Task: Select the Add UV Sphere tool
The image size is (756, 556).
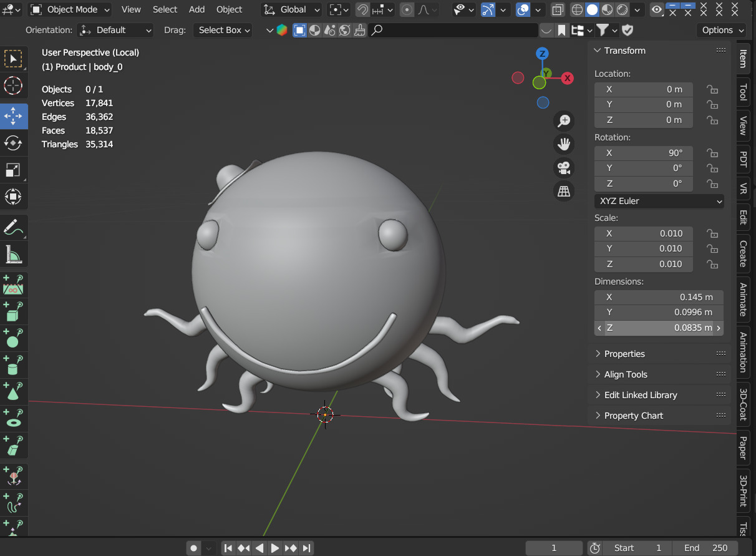Action: [13, 338]
